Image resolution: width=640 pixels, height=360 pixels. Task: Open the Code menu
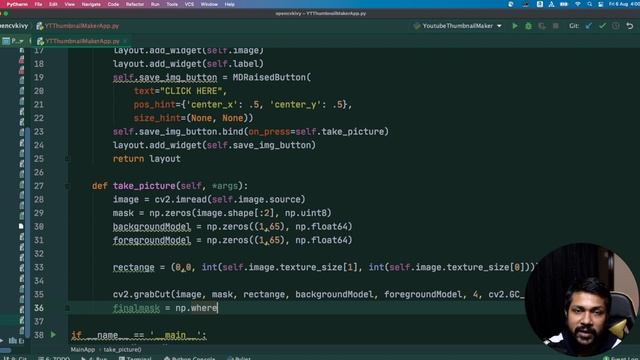[x=113, y=4]
